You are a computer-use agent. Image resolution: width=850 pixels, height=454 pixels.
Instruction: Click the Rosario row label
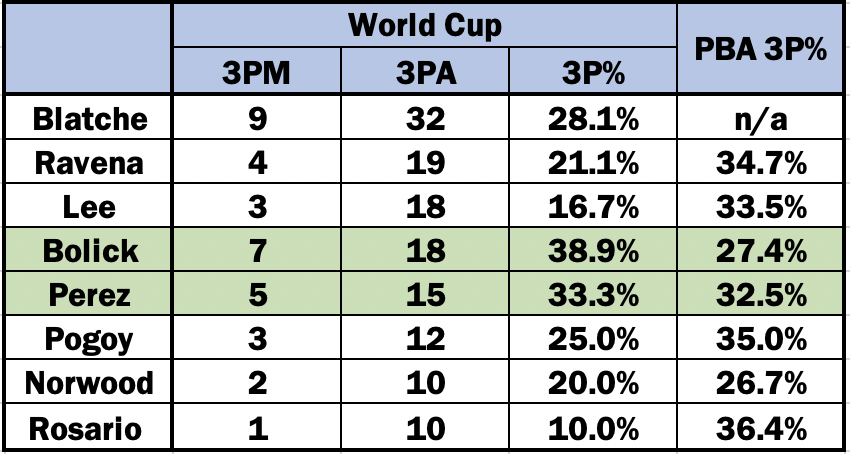coord(88,427)
